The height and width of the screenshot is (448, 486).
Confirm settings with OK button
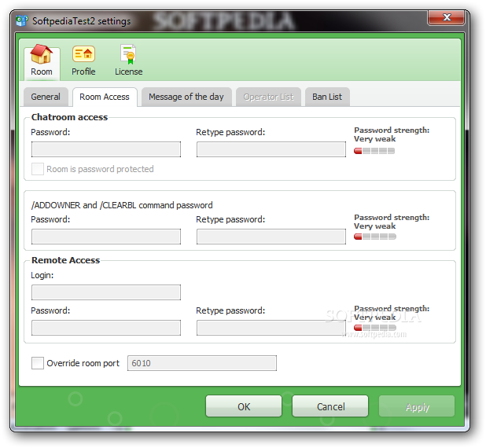[244, 406]
